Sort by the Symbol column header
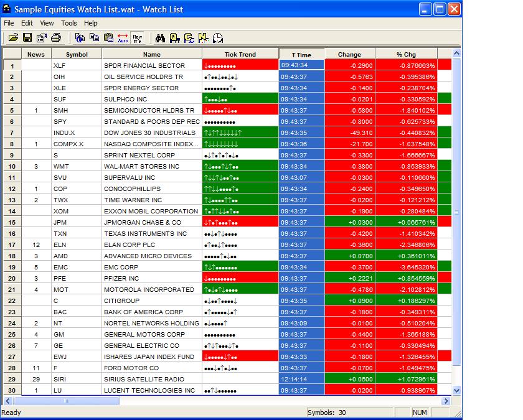 coord(77,54)
